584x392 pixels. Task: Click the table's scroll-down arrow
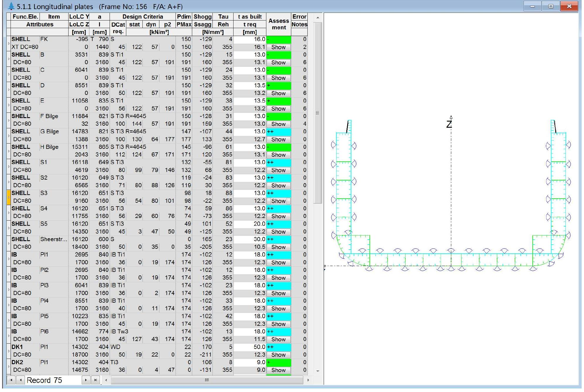coord(318,371)
